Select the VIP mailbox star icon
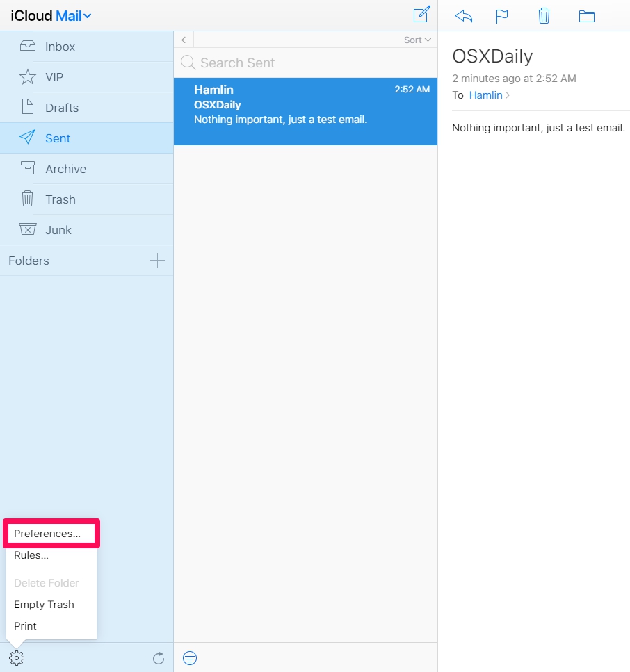Image resolution: width=630 pixels, height=672 pixels. 26,76
